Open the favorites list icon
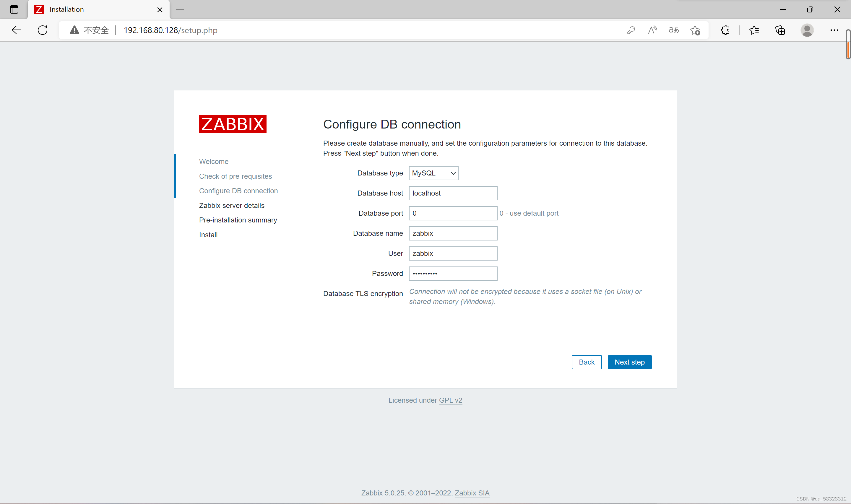 (754, 30)
